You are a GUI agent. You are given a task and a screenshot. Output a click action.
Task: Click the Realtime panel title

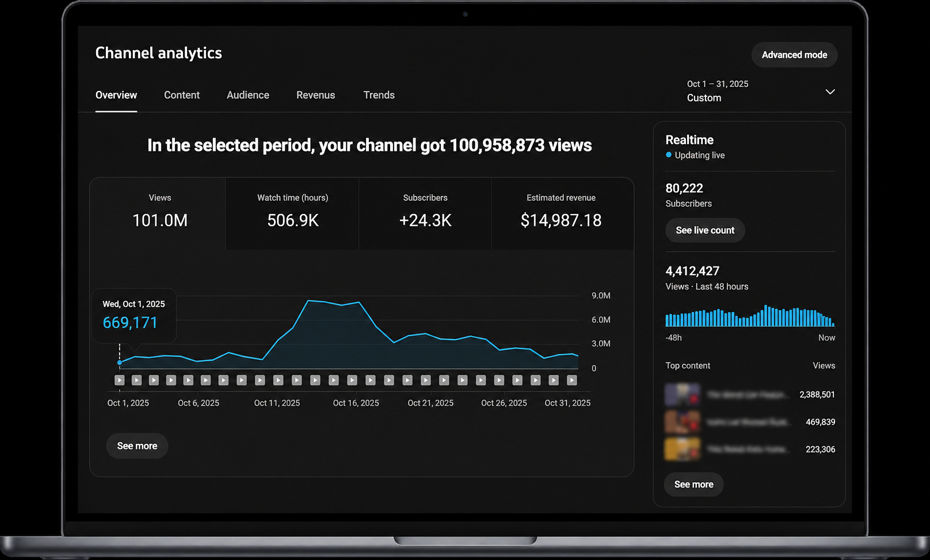(x=689, y=140)
